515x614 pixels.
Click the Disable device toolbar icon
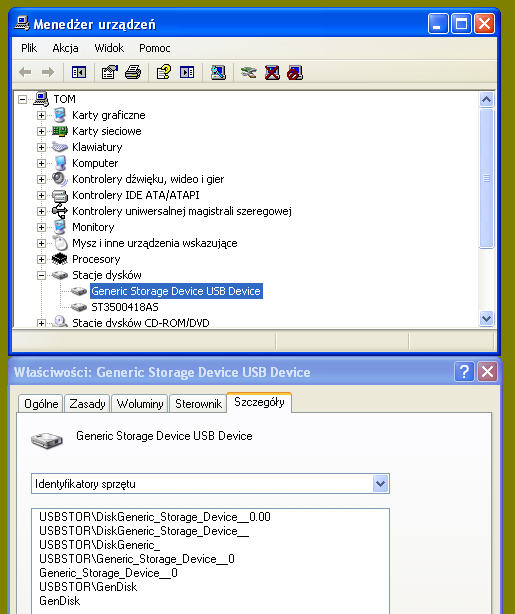coord(295,72)
